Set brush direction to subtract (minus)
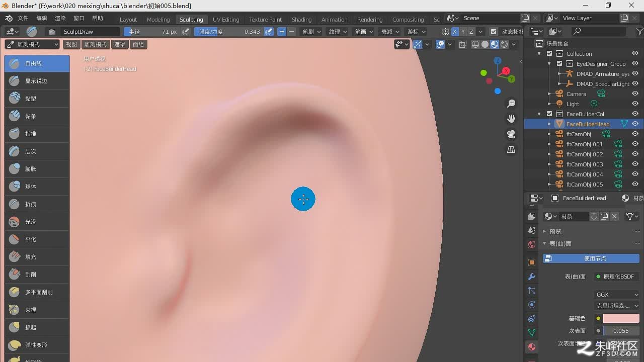Viewport: 644px width, 362px height. (x=291, y=32)
